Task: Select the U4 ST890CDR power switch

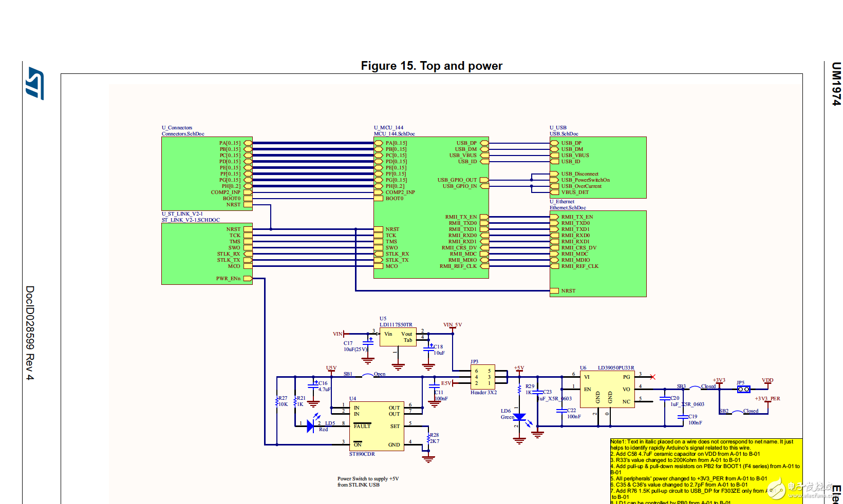Action: pyautogui.click(x=377, y=427)
